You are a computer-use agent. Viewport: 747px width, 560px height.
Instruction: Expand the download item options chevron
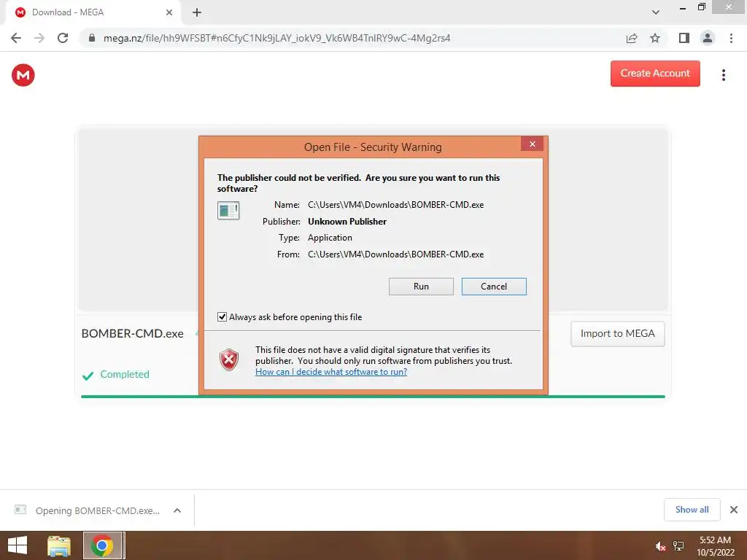tap(177, 510)
